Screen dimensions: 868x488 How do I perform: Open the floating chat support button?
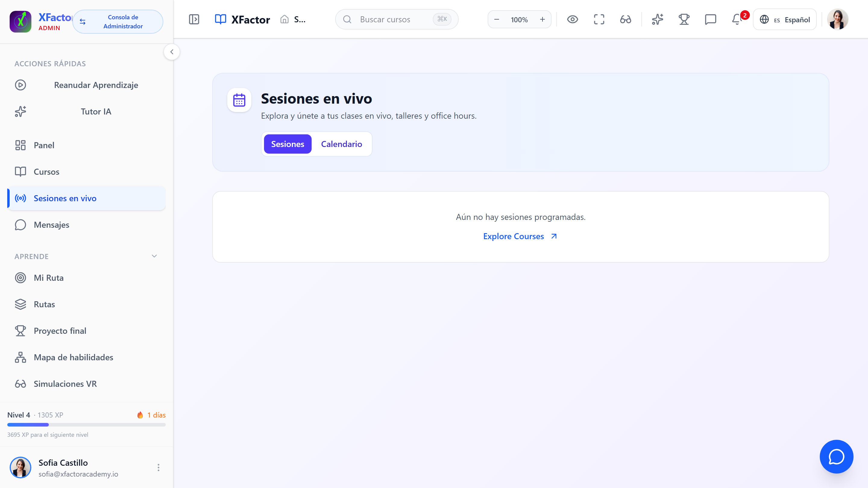coord(837,457)
